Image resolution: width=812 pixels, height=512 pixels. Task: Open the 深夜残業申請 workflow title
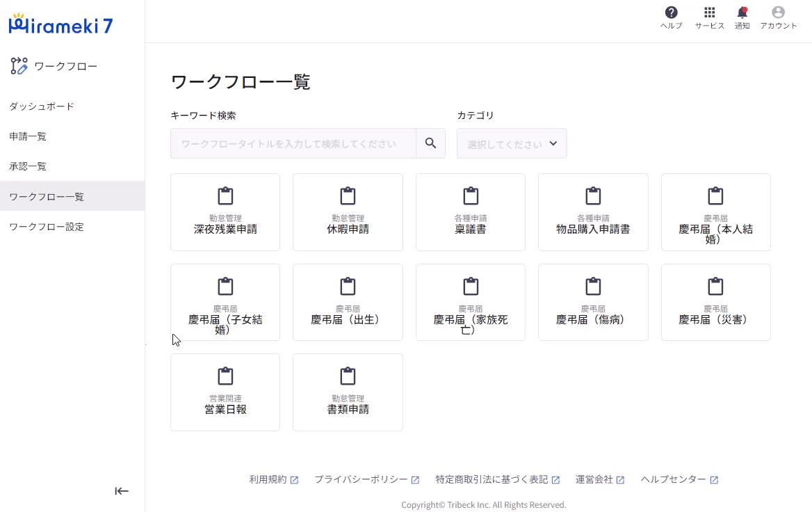225,229
